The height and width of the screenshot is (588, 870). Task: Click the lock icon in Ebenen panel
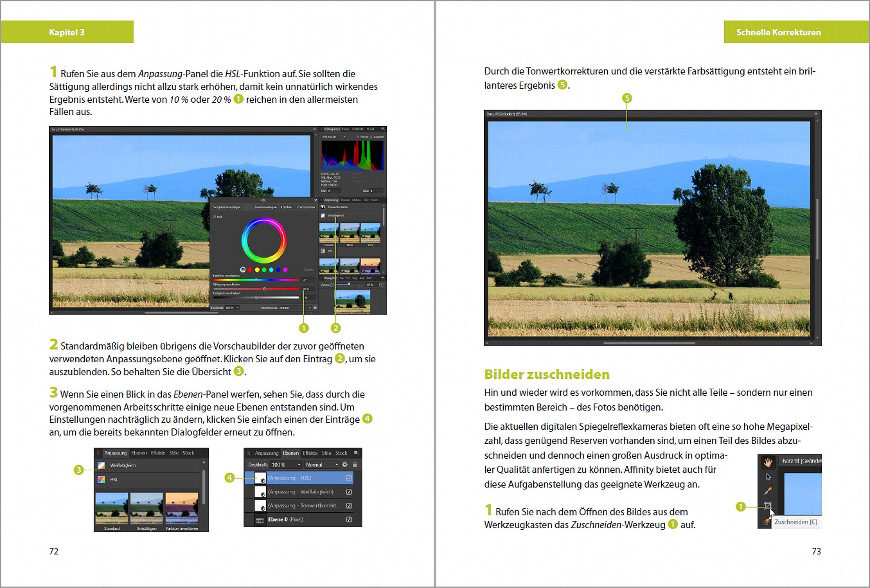355,464
